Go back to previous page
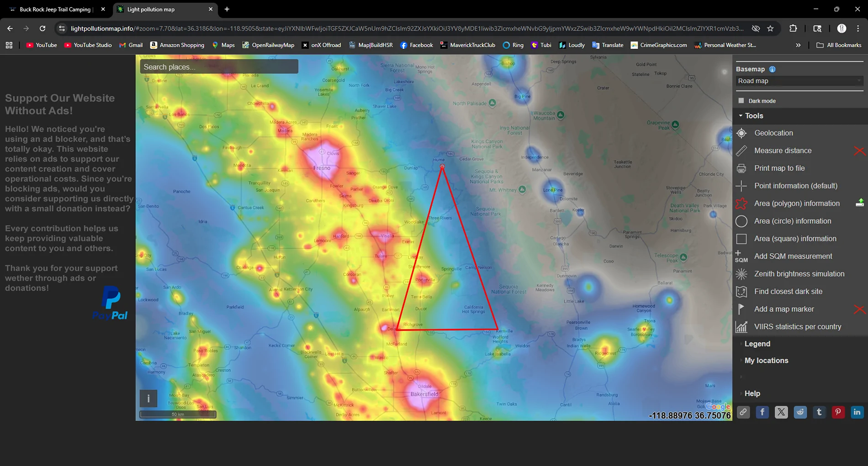This screenshot has height=466, width=868. (10, 28)
